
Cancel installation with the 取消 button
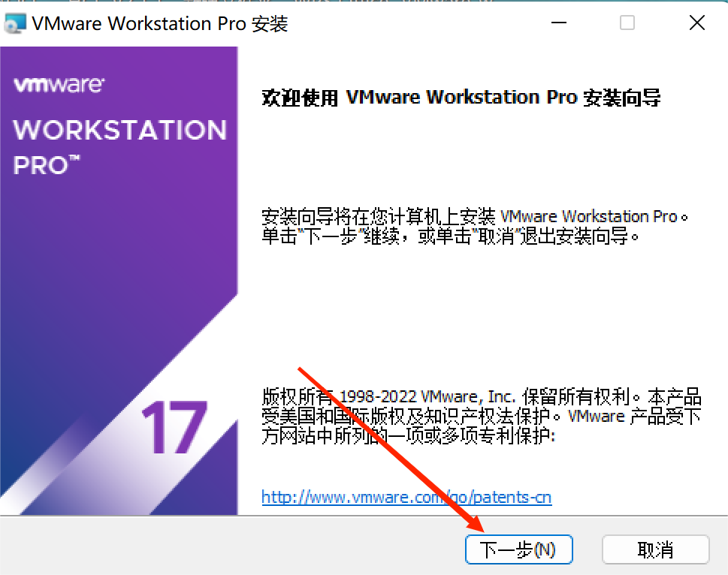pos(655,549)
